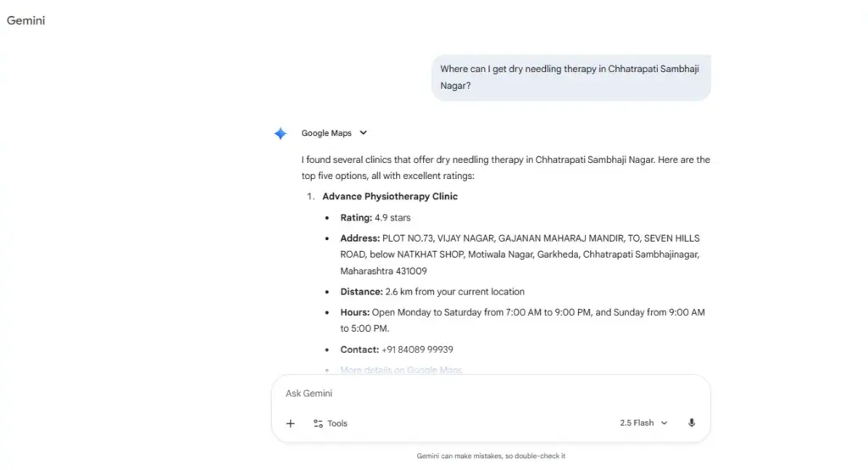Click the user's dry needling question bubble
868x470 pixels.
(571, 77)
